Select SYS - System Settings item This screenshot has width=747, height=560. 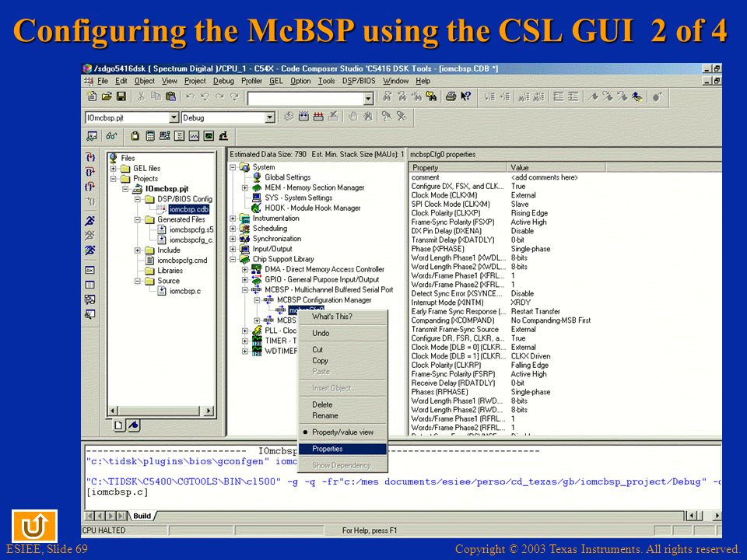298,198
